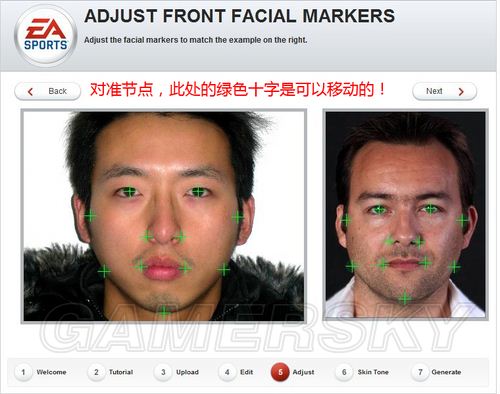The height and width of the screenshot is (394, 500).
Task: Select the highlighted step 5 Adjust
Action: click(293, 372)
